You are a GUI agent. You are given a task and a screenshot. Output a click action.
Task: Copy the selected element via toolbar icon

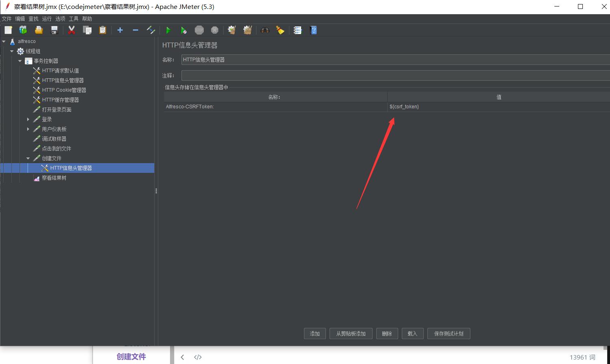(x=87, y=30)
